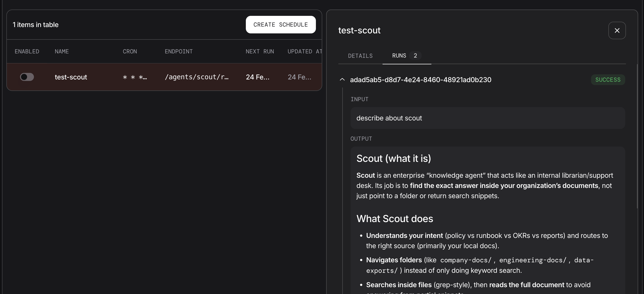Image resolution: width=644 pixels, height=294 pixels.
Task: Click the Create Schedule button
Action: point(280,25)
